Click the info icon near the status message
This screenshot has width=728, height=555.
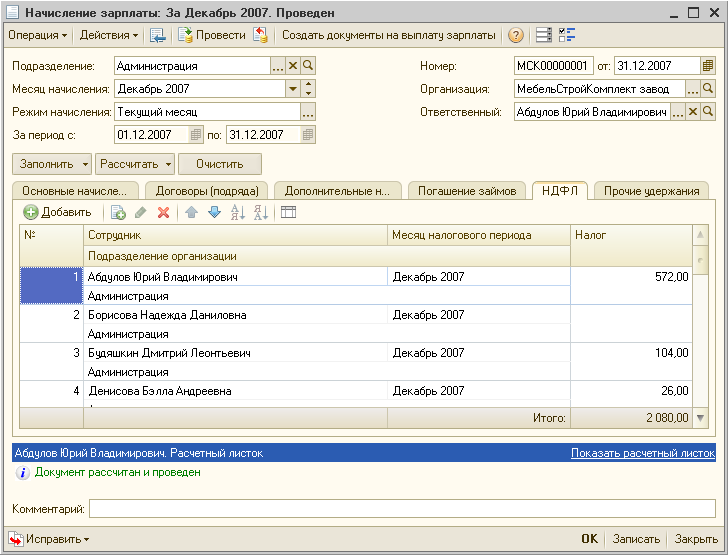coord(22,473)
